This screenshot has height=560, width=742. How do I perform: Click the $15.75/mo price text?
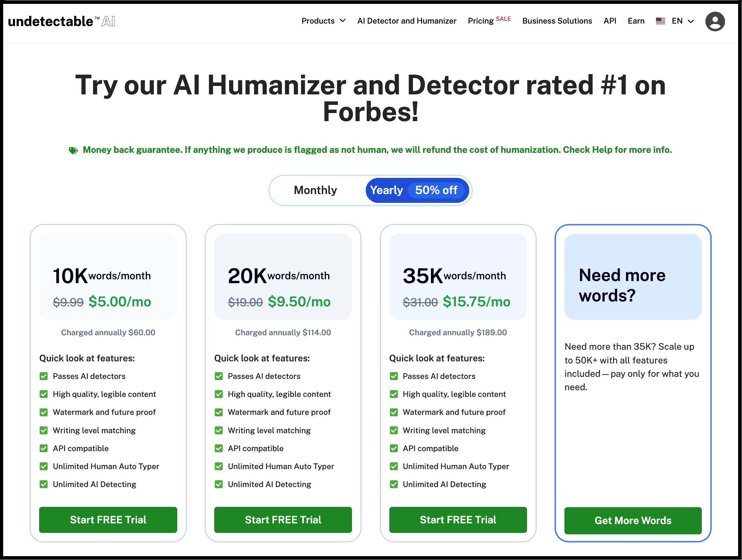(476, 302)
